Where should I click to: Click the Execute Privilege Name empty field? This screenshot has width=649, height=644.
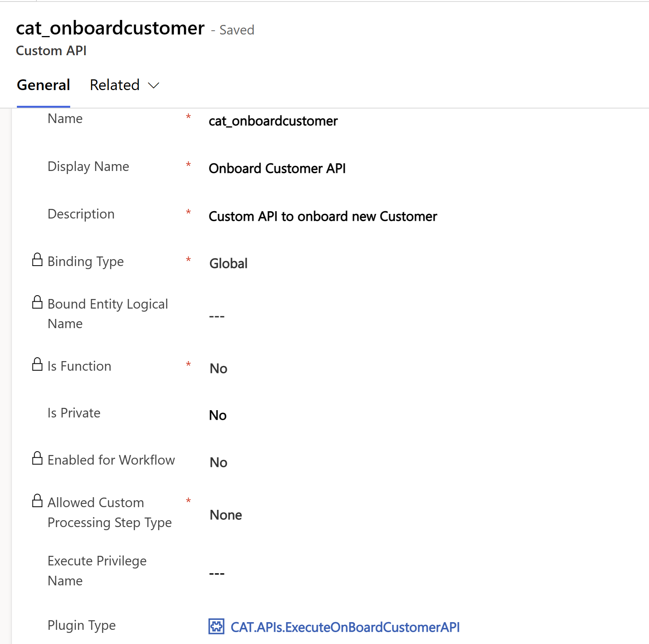pyautogui.click(x=217, y=574)
